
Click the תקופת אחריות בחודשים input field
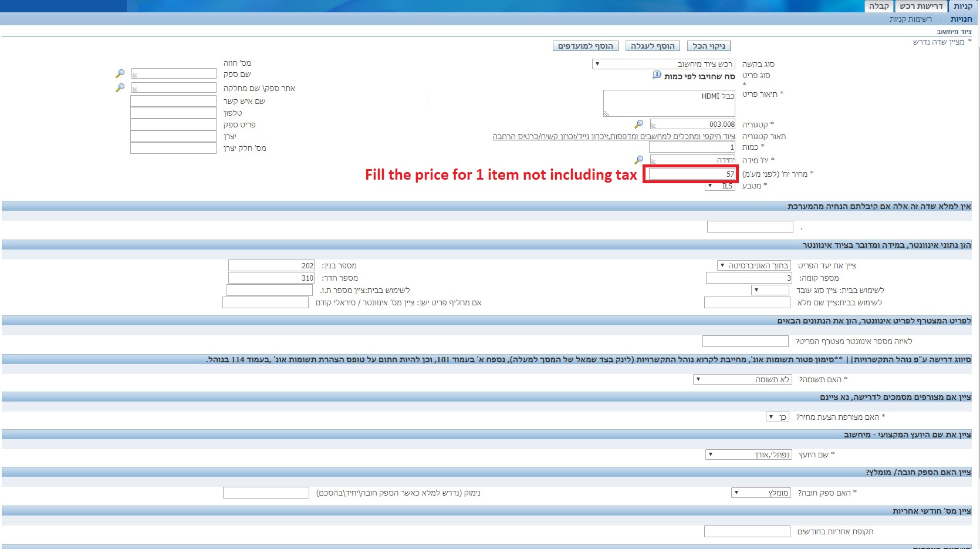click(746, 531)
